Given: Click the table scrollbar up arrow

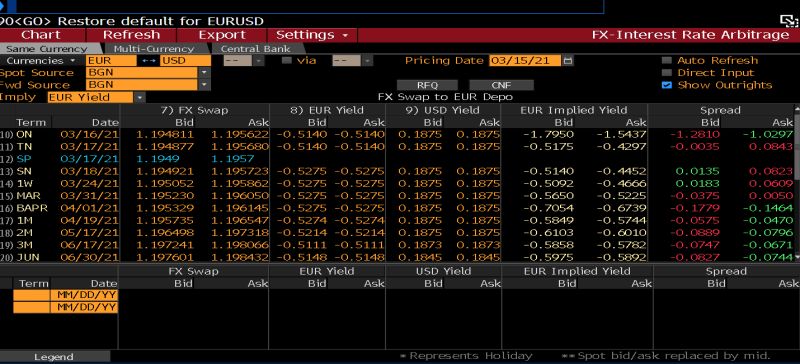Looking at the screenshot, I should (x=797, y=108).
